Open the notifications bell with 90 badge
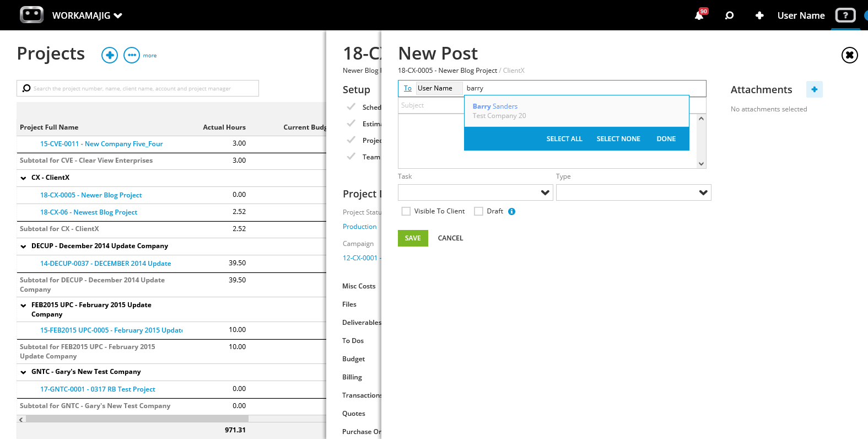The height and width of the screenshot is (439, 868). pyautogui.click(x=700, y=14)
